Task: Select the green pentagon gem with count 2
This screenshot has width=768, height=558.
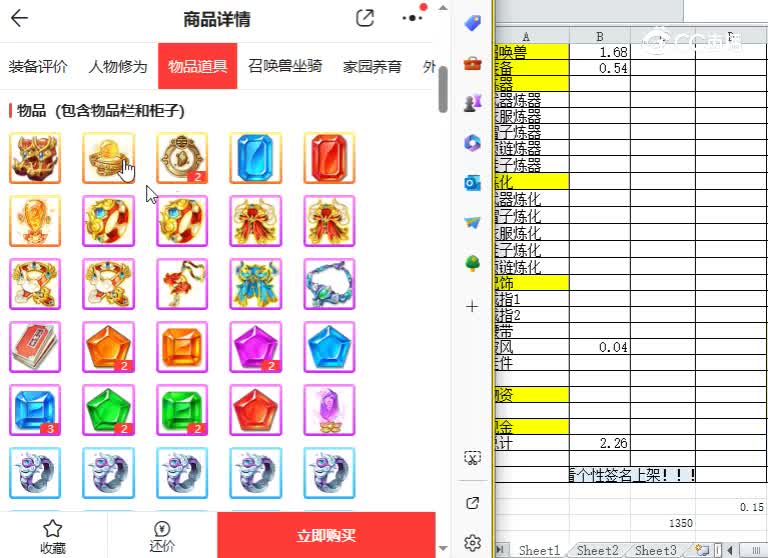Action: coord(108,410)
